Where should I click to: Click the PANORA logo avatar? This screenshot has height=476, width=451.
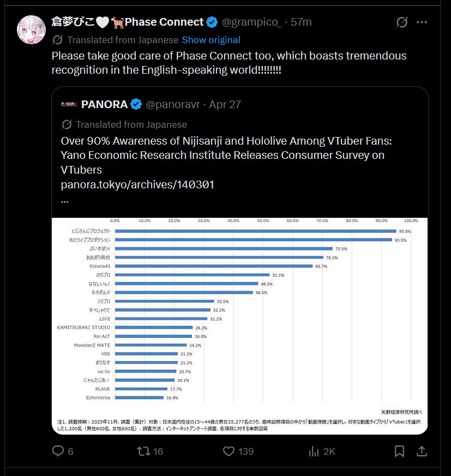click(69, 104)
